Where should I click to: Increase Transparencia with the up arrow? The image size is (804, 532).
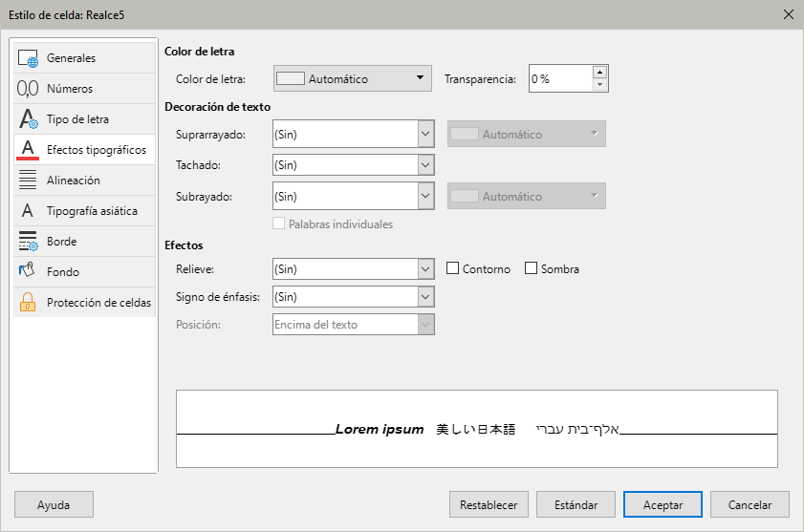[600, 73]
